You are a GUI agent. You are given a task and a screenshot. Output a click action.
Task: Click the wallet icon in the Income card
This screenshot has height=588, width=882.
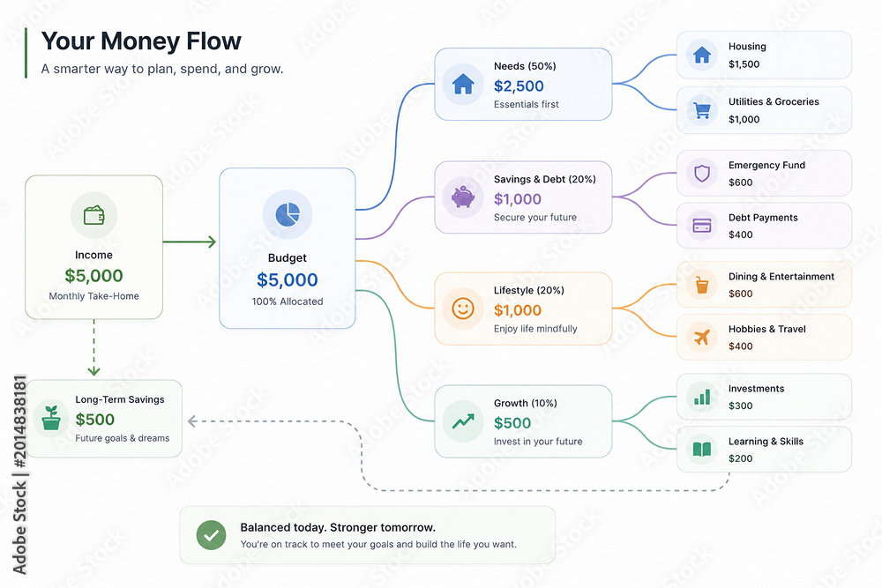point(94,215)
